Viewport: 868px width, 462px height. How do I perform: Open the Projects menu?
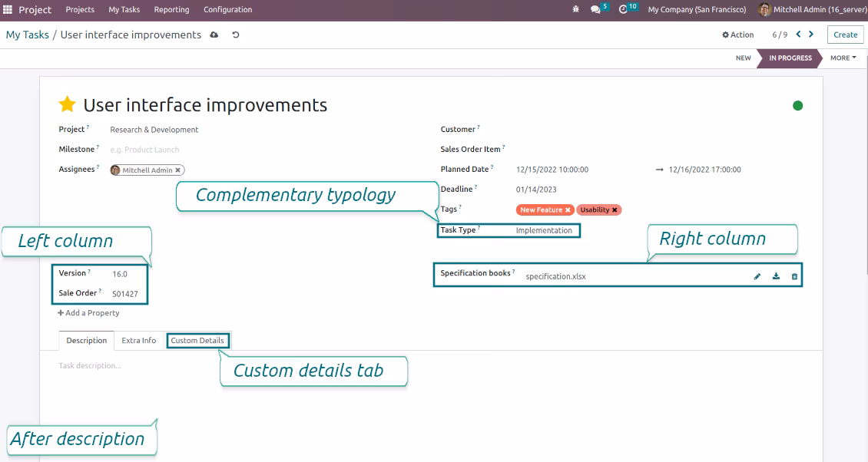[80, 9]
